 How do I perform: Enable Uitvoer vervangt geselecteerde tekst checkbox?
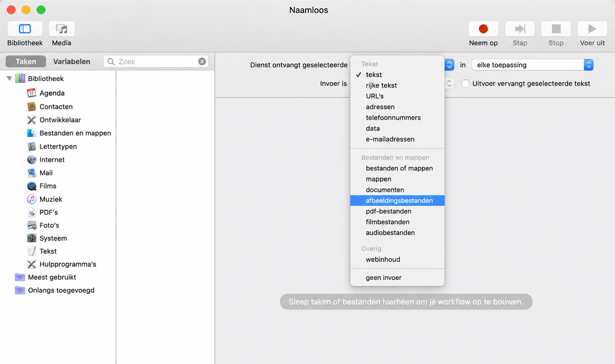pos(465,83)
